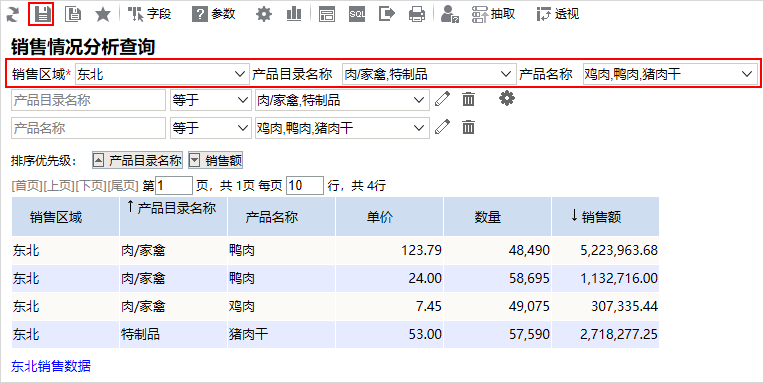Toggle 产品目录名称 ascending sort priority
The width and height of the screenshot is (764, 383).
pos(137,160)
